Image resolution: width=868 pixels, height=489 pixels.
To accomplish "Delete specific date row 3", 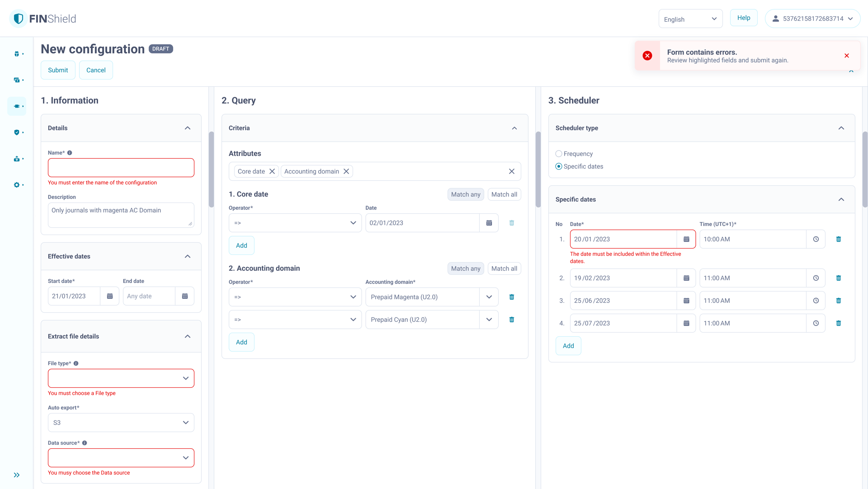I will pos(839,301).
